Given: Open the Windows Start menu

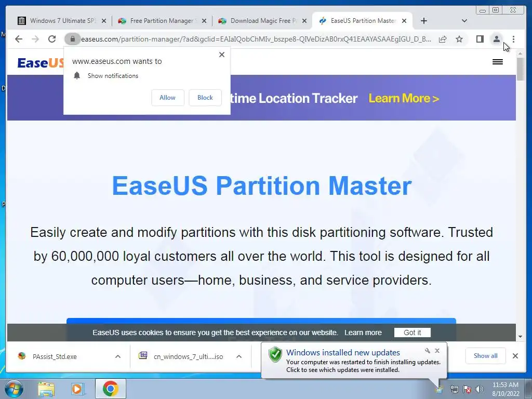Looking at the screenshot, I should 14,389.
